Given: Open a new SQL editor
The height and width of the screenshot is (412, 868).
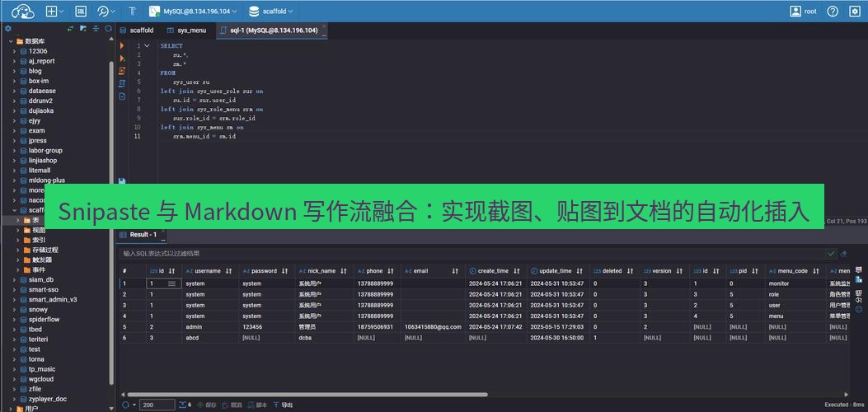Looking at the screenshot, I should pyautogui.click(x=80, y=11).
